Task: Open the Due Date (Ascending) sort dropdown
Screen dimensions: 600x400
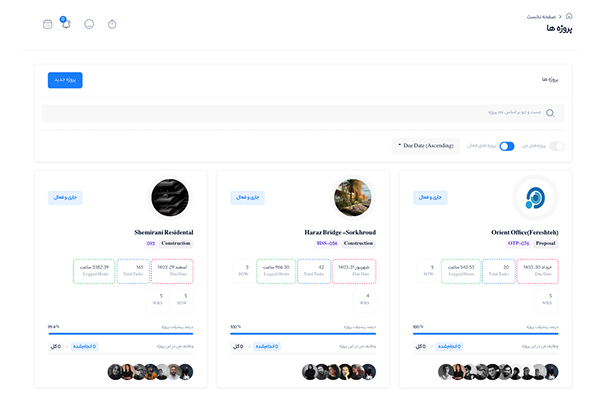Action: pos(427,146)
